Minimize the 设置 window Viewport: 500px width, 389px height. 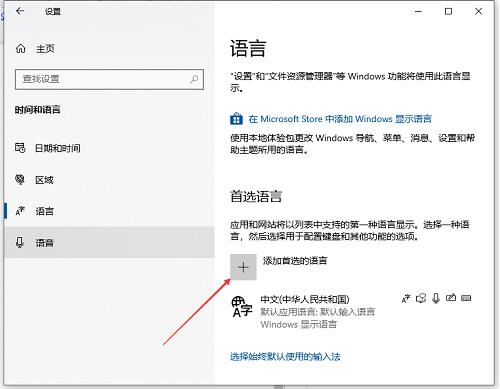[418, 11]
